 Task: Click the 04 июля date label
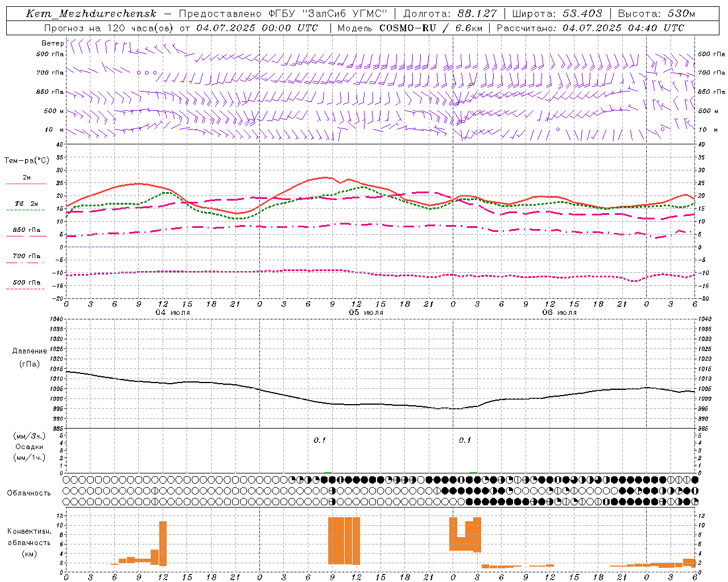[173, 313]
